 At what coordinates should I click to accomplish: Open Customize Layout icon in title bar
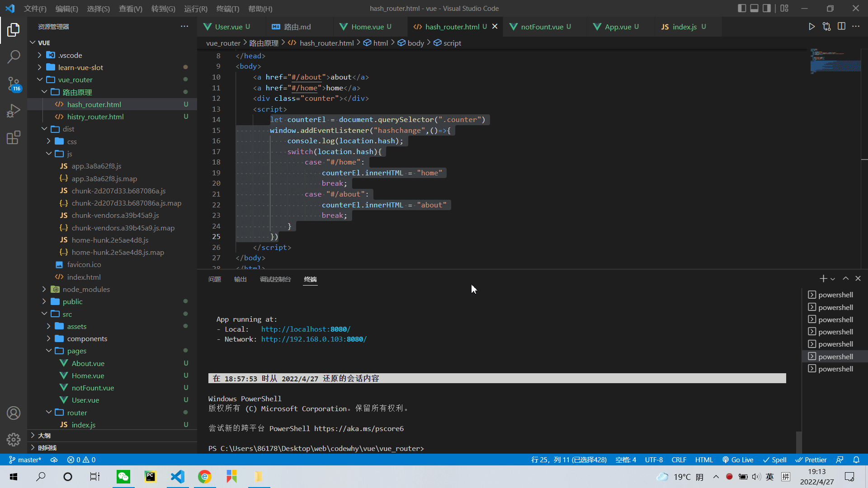784,8
